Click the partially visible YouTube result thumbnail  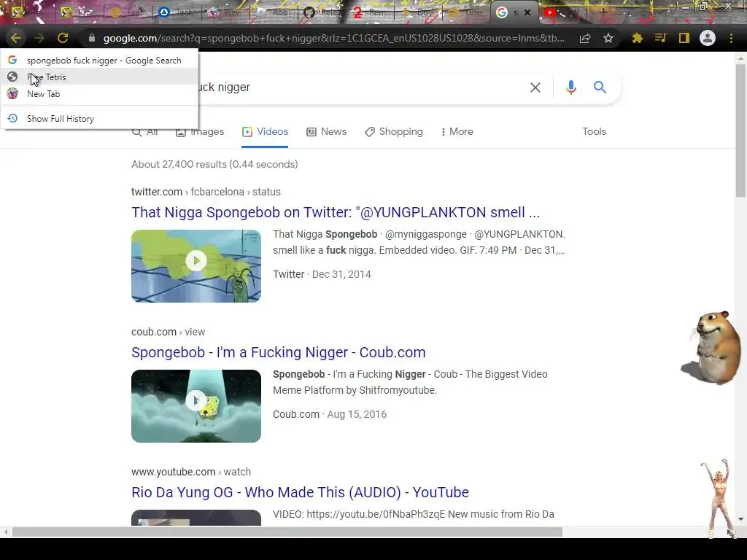[x=196, y=518]
